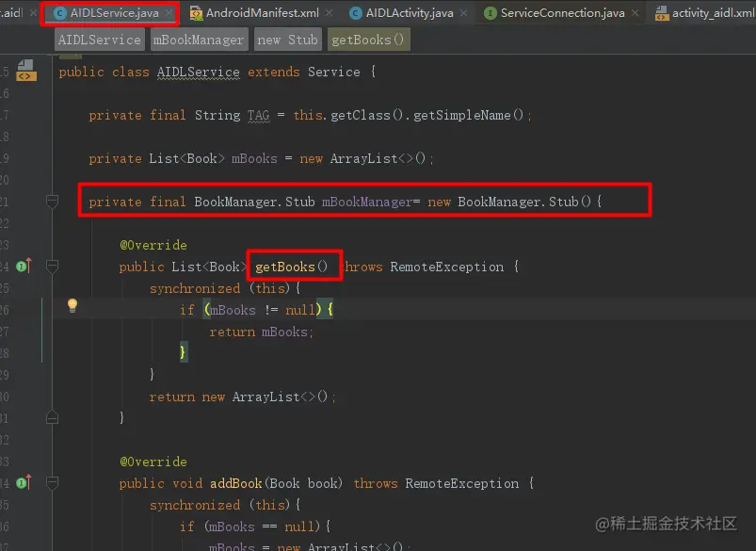Click 'return new ArrayList<>();' line

(x=243, y=397)
